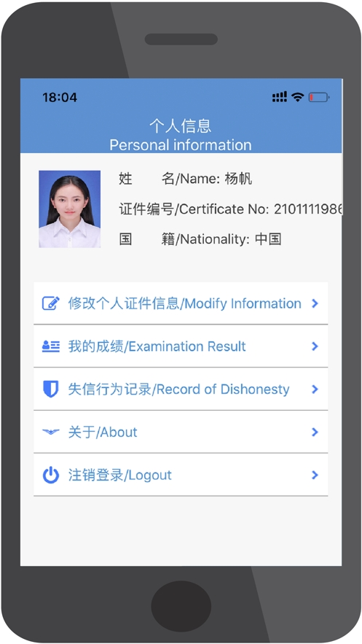Select 我的成绩/Examination Result menu entry
This screenshot has width=362, height=644.
tap(181, 346)
